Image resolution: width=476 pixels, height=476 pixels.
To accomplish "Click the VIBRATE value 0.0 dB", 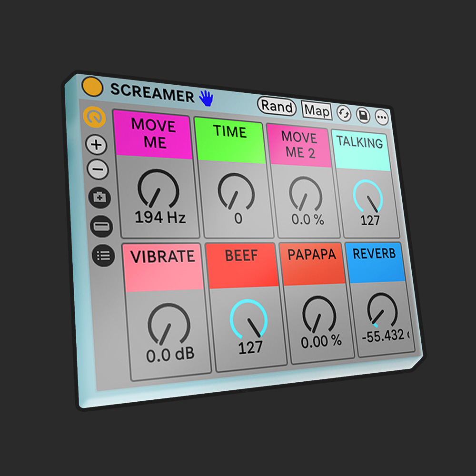I will coord(170,355).
